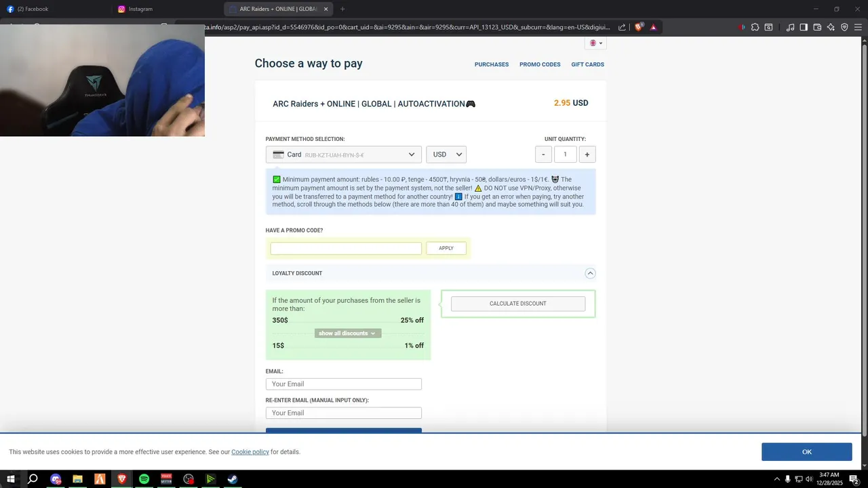This screenshot has height=488, width=868.
Task: Click the ARC Raiders product title text
Action: [374, 104]
